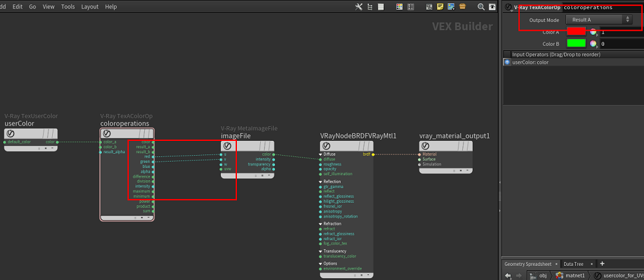Edit the node name field coloroperations
The image size is (644, 280).
(x=603, y=7)
